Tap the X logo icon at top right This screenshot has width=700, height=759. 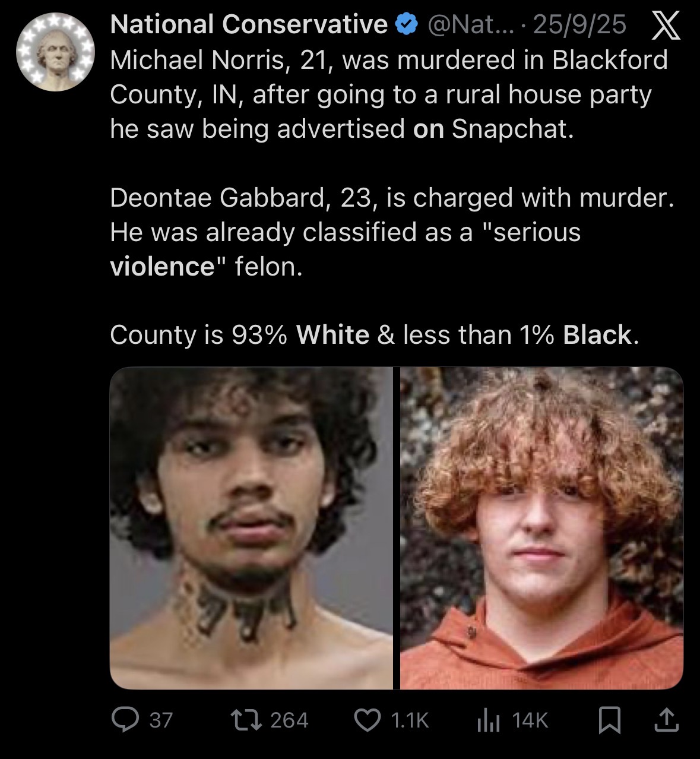666,27
